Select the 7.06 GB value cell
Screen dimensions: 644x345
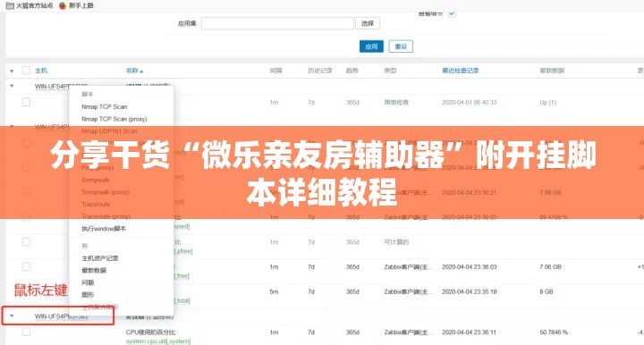pos(550,266)
